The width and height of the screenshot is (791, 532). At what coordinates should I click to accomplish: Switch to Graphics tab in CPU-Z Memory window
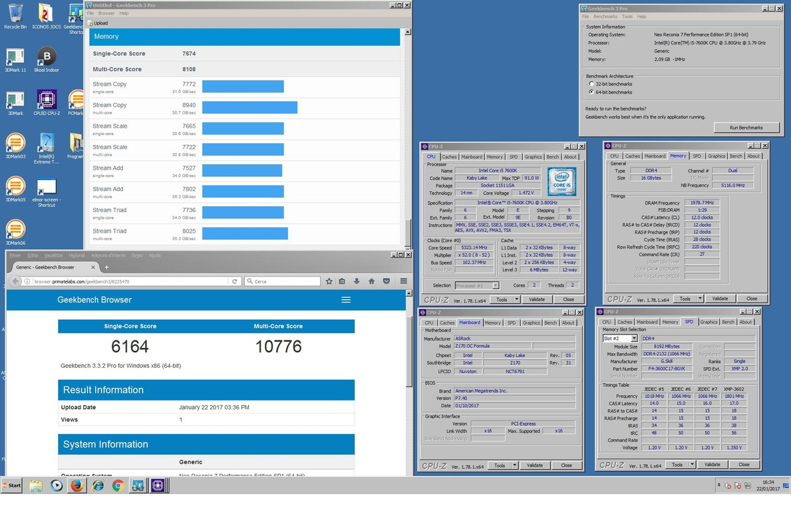point(716,156)
